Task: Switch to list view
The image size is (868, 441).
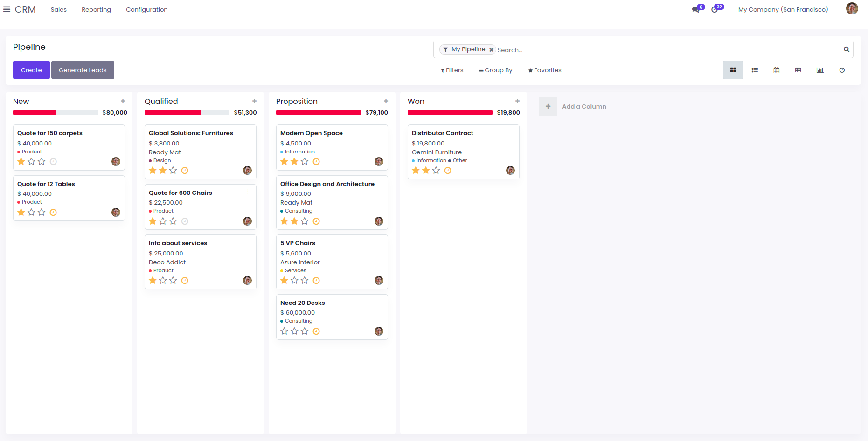Action: coord(755,70)
